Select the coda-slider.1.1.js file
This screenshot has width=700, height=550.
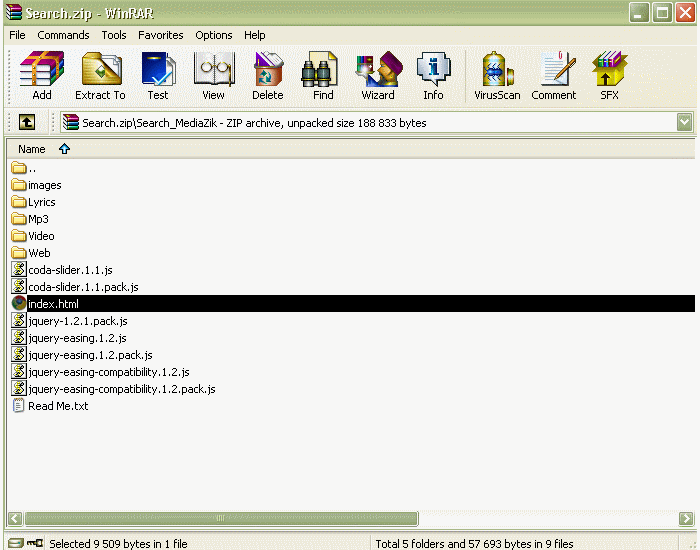[70, 270]
